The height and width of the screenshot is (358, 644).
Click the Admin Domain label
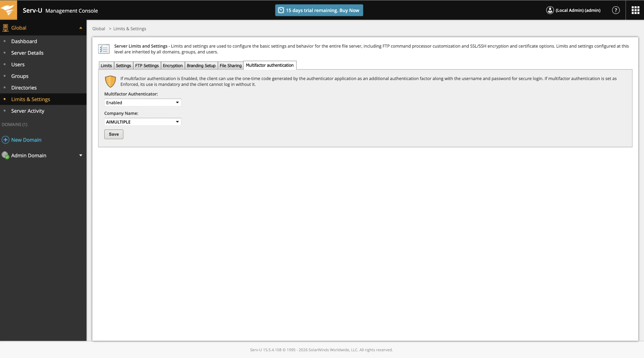[x=29, y=155]
